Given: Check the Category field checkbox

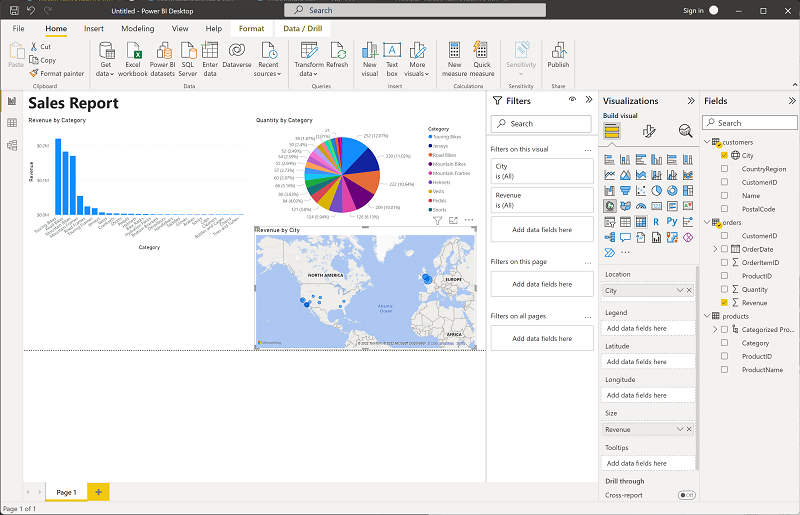Looking at the screenshot, I should [x=724, y=343].
